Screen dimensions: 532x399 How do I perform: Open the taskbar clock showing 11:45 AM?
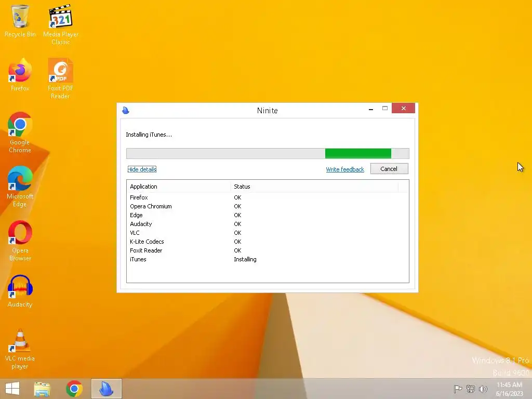coord(509,389)
